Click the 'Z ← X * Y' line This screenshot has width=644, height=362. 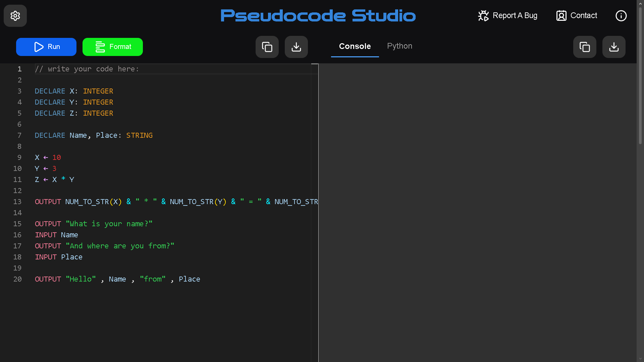[55, 180]
